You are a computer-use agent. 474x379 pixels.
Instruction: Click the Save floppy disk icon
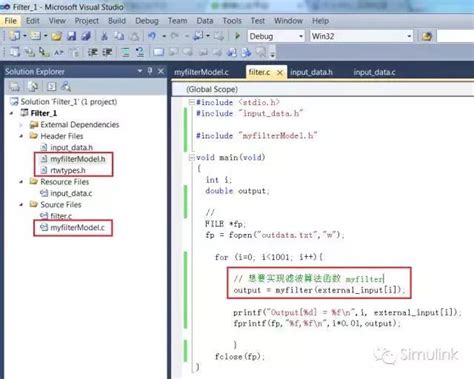[71, 36]
